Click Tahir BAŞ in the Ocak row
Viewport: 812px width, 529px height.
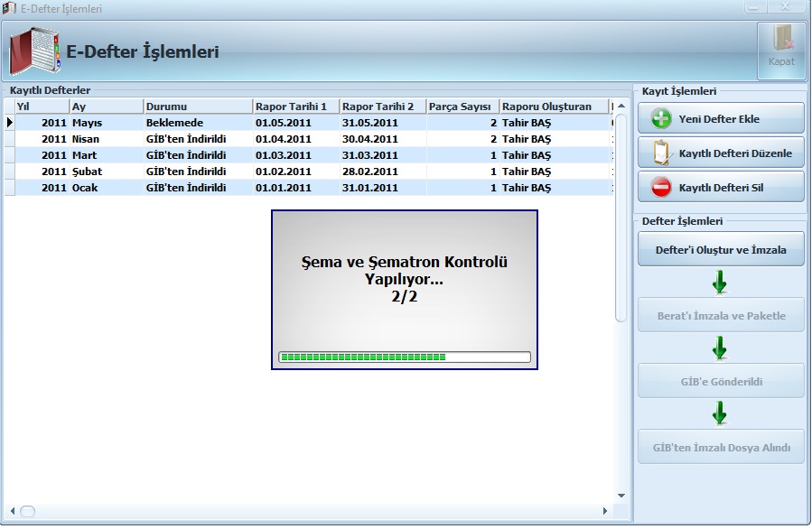pos(554,188)
